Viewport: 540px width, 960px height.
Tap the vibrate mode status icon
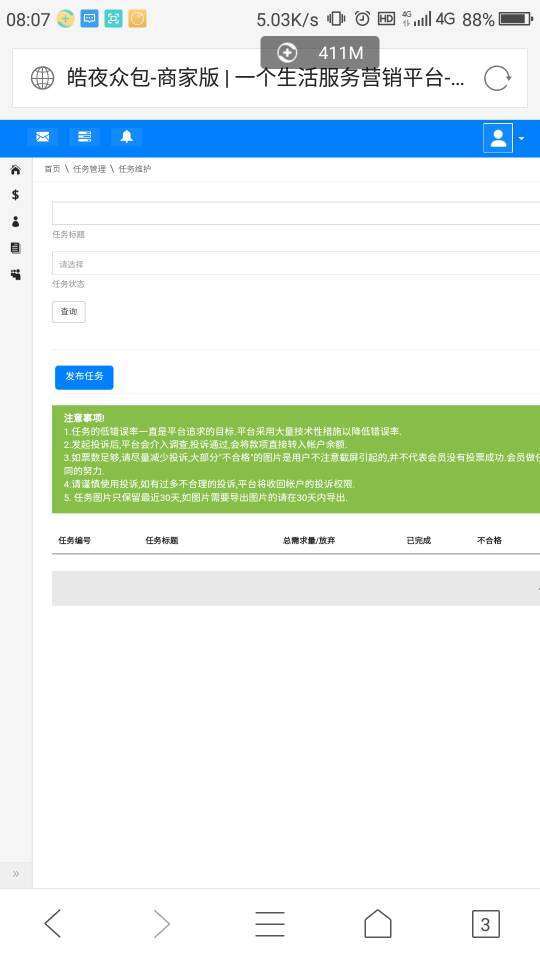(x=336, y=18)
